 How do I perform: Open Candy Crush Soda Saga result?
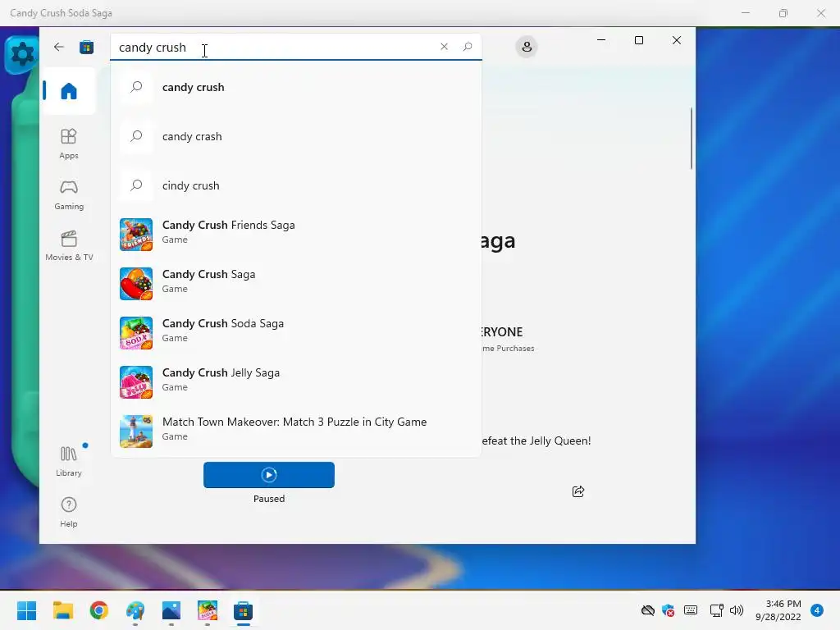click(x=295, y=333)
